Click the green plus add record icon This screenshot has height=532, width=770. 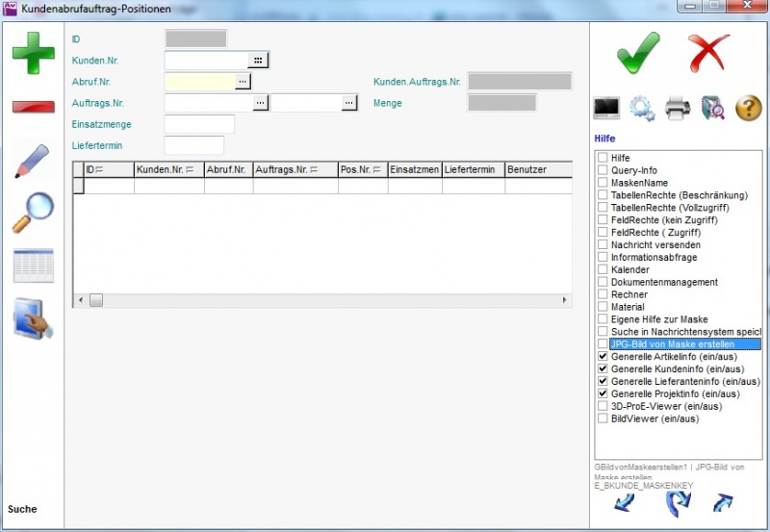click(33, 53)
